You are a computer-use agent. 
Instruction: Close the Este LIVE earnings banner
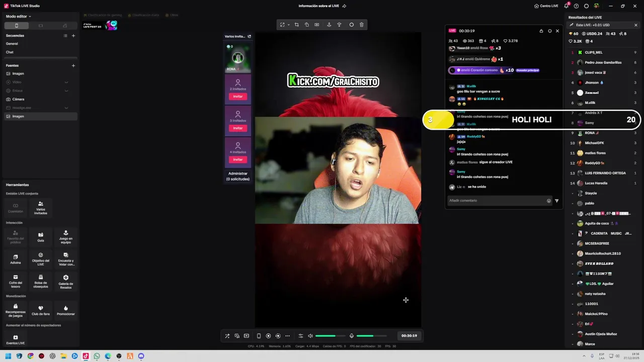[x=636, y=25]
